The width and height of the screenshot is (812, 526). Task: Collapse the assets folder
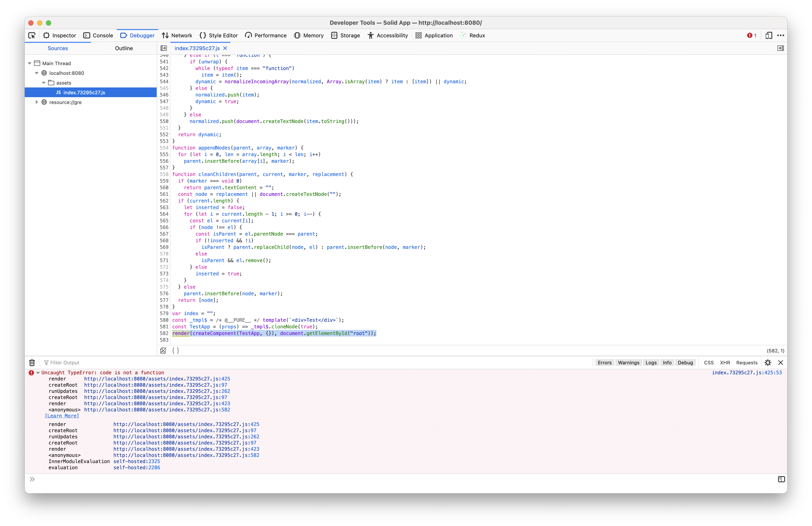43,83
